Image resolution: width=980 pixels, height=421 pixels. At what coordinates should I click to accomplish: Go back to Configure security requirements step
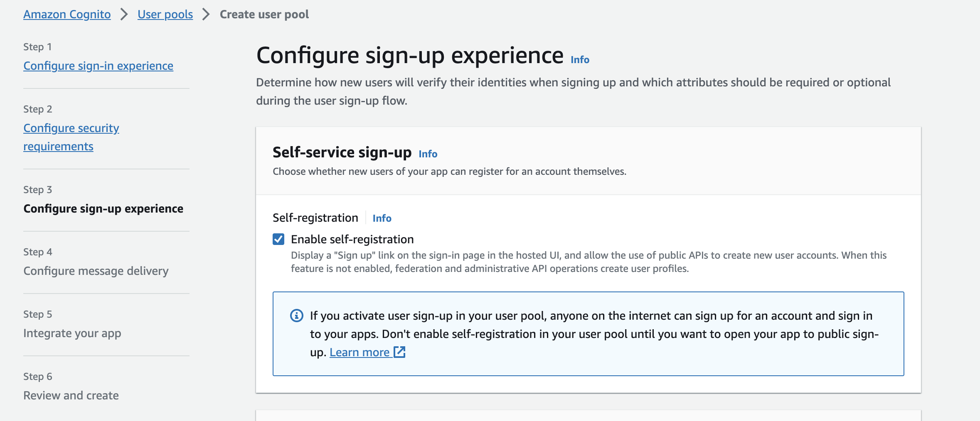coord(71,128)
